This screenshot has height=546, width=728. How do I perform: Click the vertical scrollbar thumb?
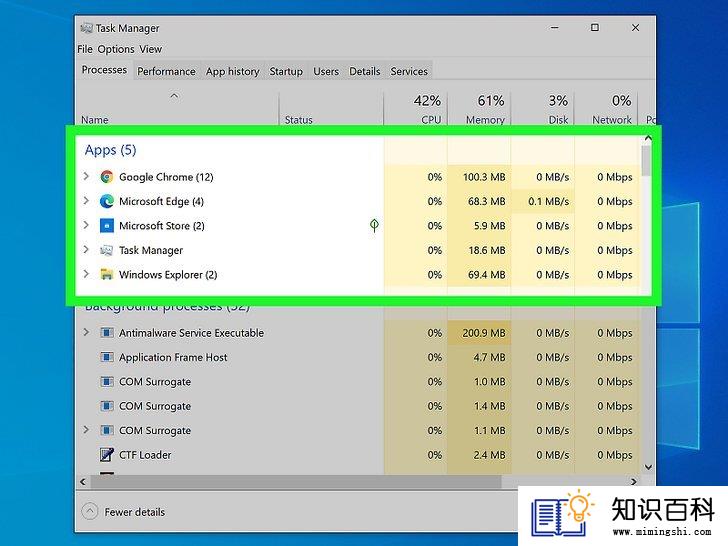click(646, 161)
